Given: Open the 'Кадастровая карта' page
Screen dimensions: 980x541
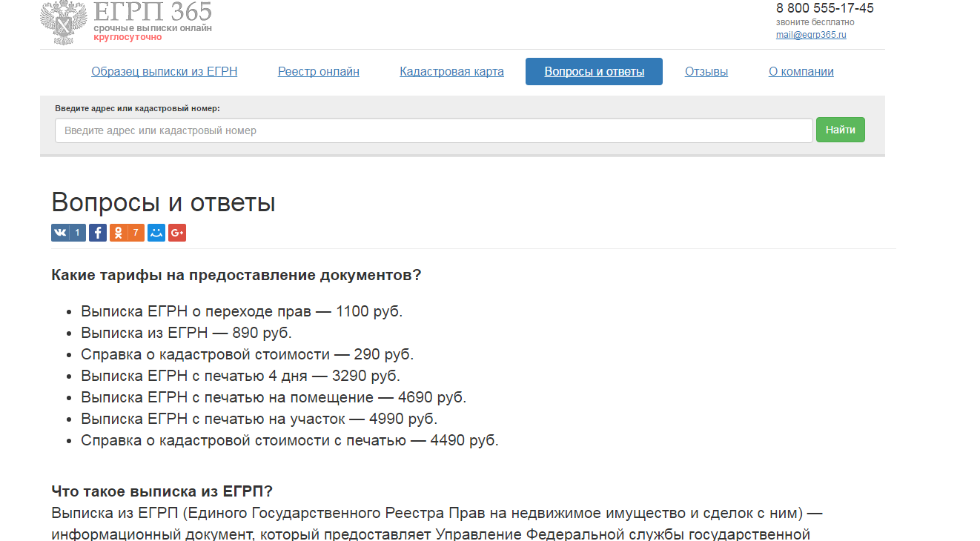Looking at the screenshot, I should (451, 72).
